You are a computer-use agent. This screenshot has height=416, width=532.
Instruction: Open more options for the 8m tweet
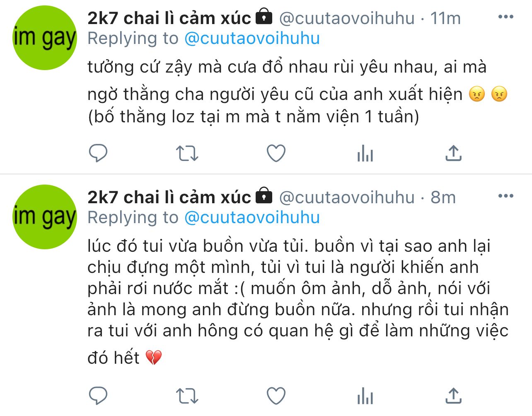tap(505, 196)
